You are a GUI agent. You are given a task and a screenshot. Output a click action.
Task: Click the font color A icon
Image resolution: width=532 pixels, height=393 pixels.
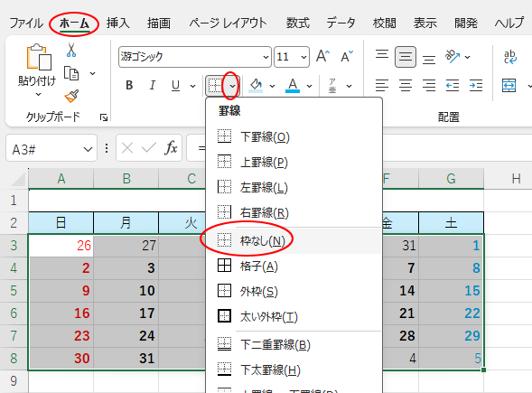click(x=293, y=86)
